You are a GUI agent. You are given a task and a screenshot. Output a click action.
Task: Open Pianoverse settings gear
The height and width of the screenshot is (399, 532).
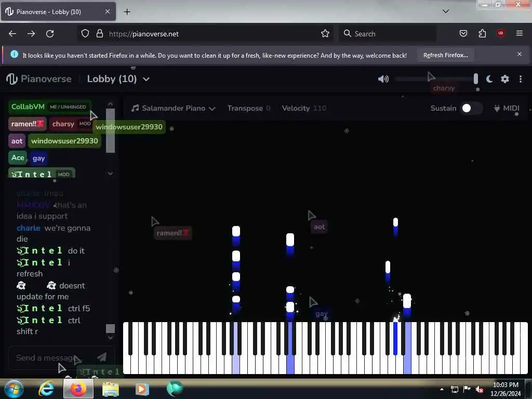point(505,79)
